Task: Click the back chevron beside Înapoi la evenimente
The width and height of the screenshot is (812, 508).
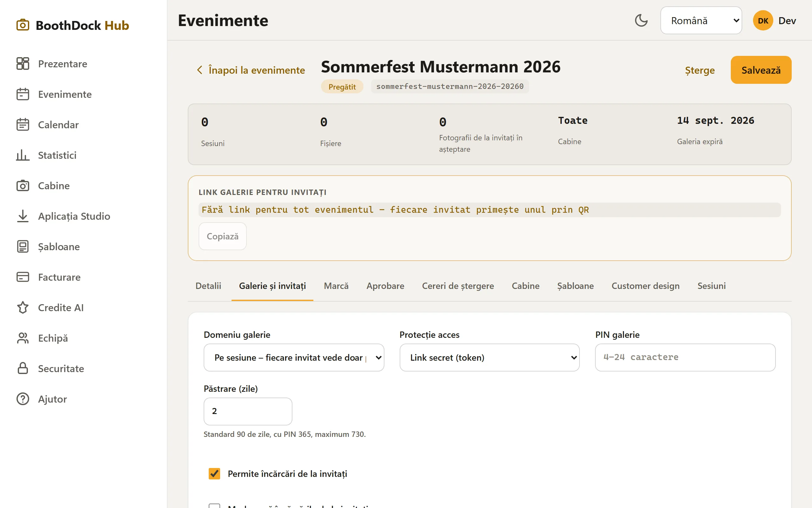Action: tap(200, 70)
